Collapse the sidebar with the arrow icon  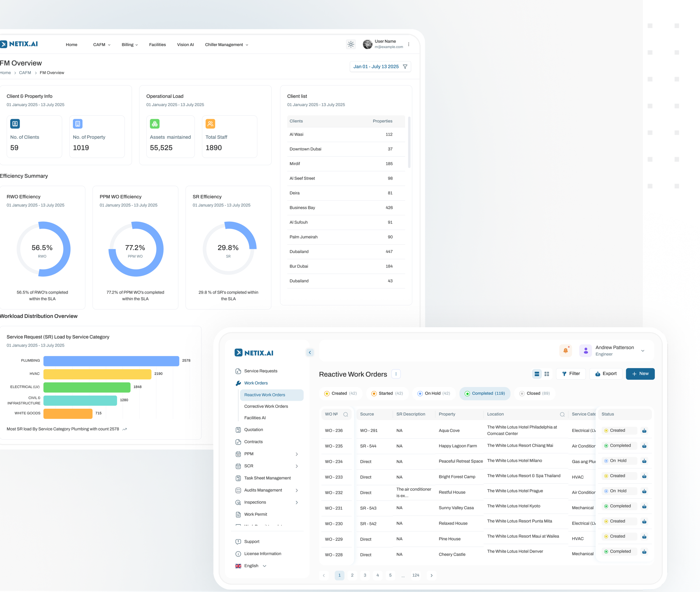pyautogui.click(x=310, y=352)
